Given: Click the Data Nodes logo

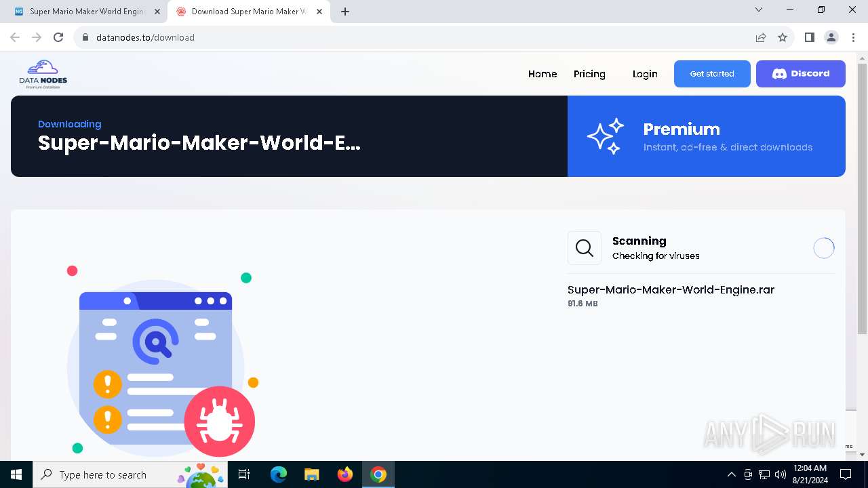Looking at the screenshot, I should (43, 74).
